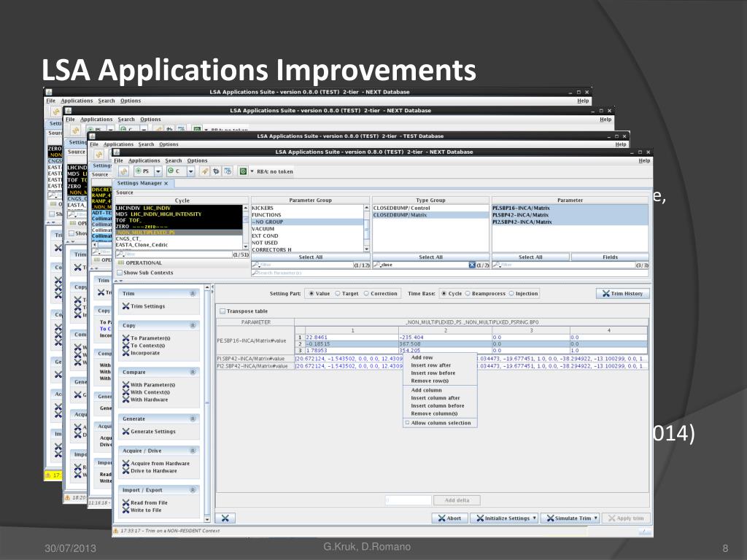The image size is (747, 560).
Task: Select the Target setting part radio
Action: (x=338, y=294)
